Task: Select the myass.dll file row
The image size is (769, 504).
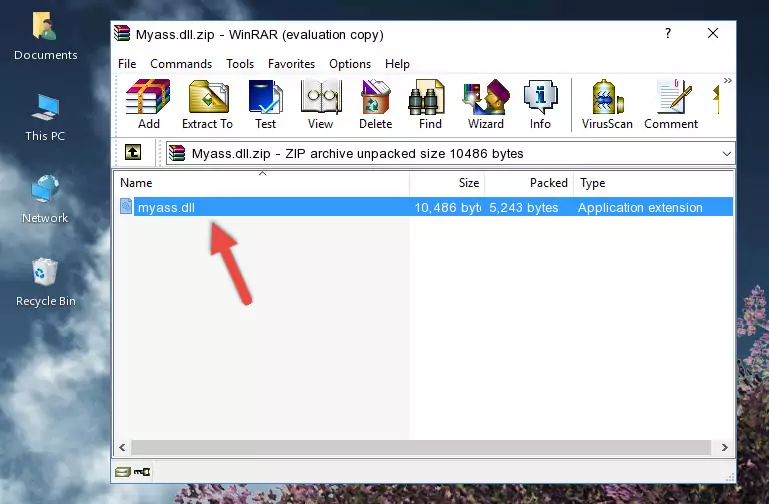Action: pos(425,207)
